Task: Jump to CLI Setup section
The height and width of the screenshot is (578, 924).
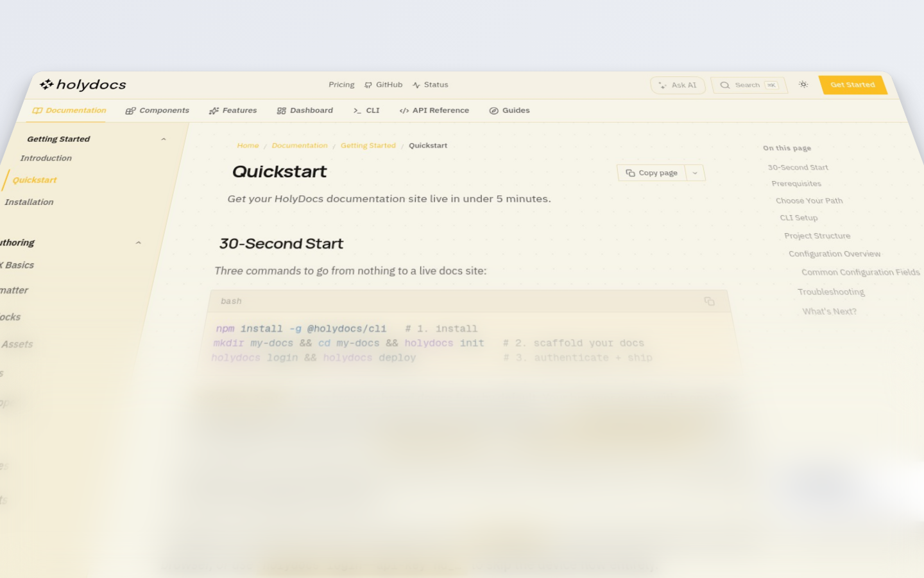Action: [x=799, y=218]
